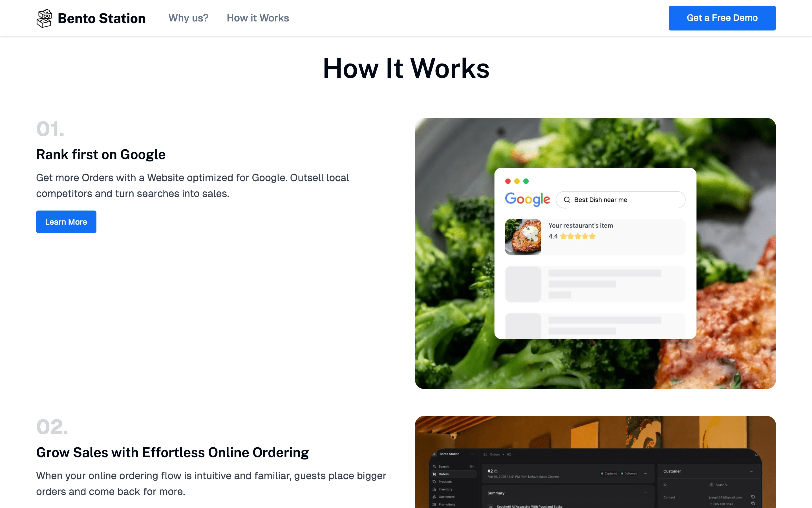Click the restaurant dish thumbnail in search result
This screenshot has height=508, width=812.
click(523, 237)
